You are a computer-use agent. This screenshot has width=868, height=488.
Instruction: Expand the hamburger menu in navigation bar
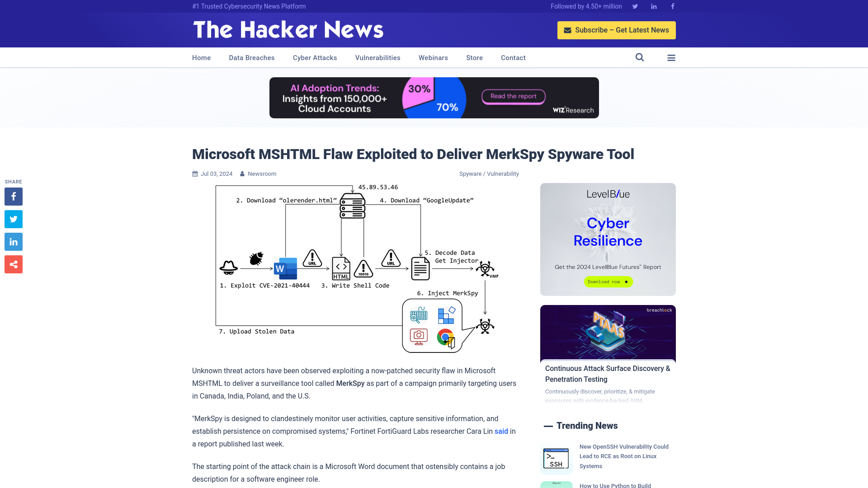pyautogui.click(x=671, y=58)
